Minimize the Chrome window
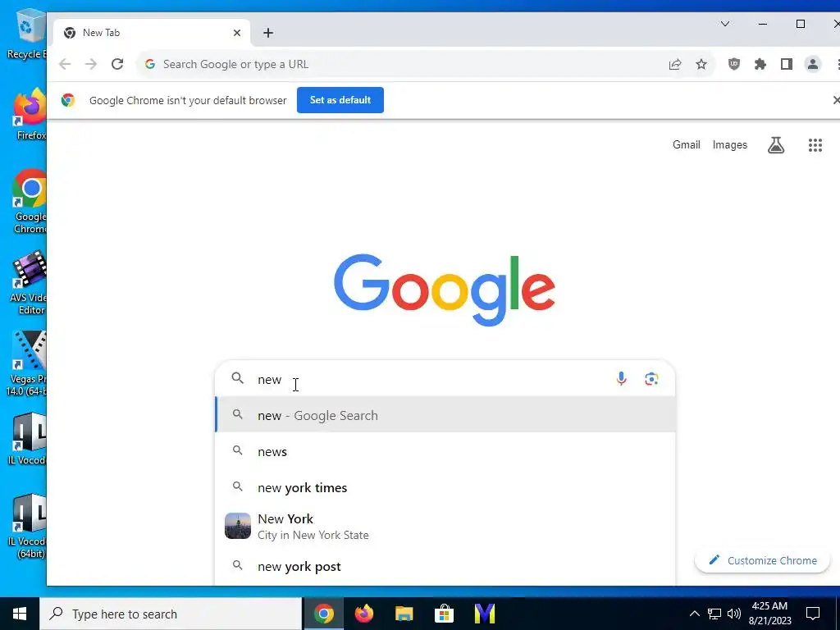 763,24
